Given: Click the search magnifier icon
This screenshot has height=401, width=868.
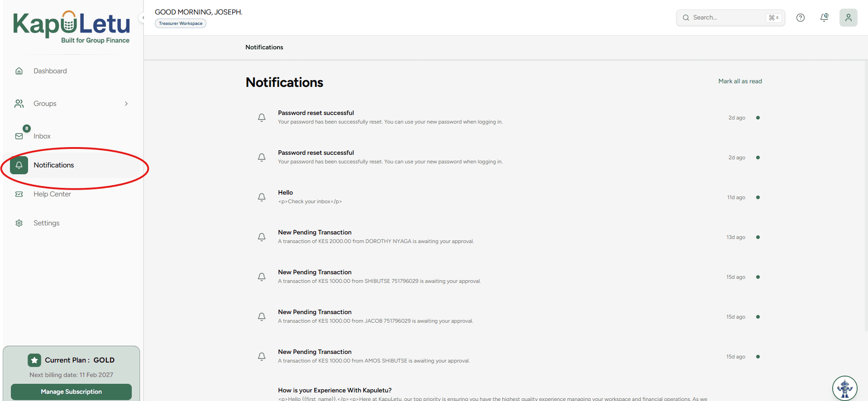Looking at the screenshot, I should coord(686,18).
